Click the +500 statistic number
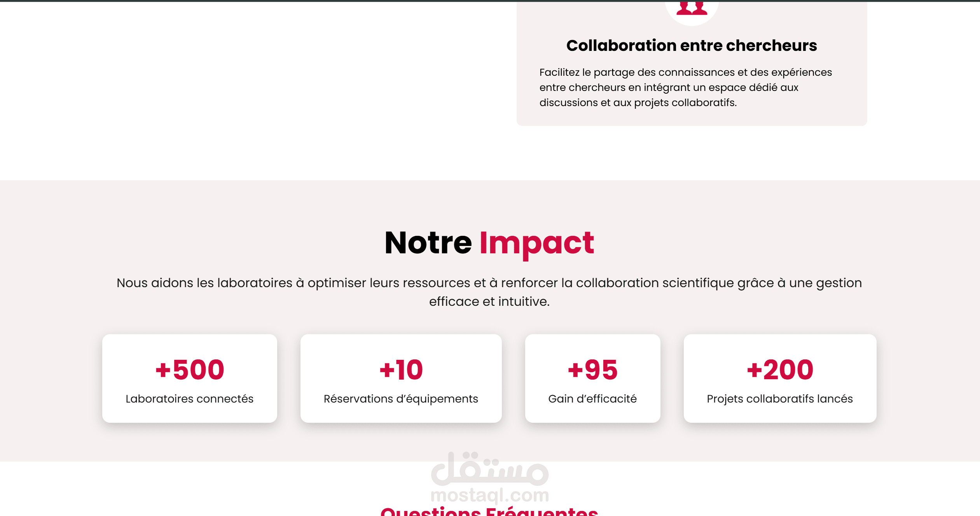 point(190,370)
